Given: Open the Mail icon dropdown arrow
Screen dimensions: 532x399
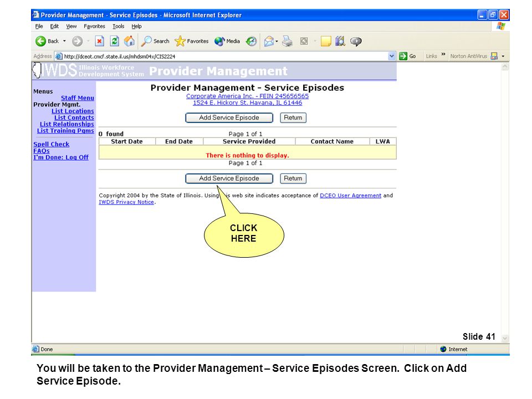Looking at the screenshot, I should 277,42.
